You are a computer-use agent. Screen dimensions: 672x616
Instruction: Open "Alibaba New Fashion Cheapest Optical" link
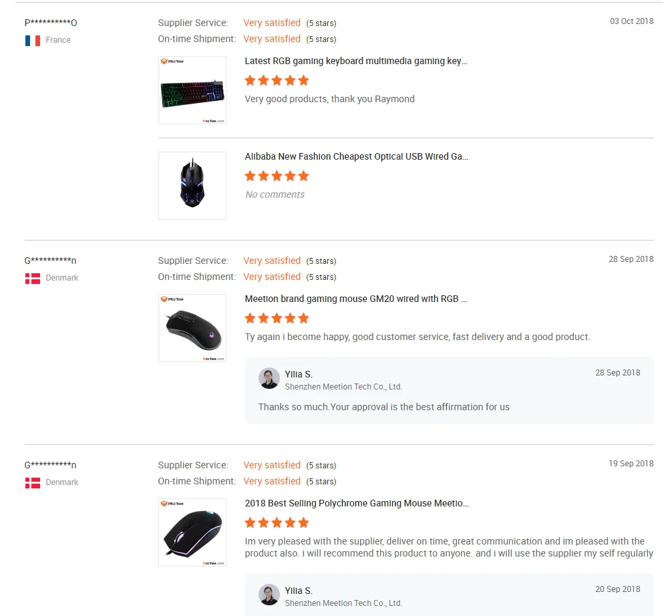click(x=357, y=157)
